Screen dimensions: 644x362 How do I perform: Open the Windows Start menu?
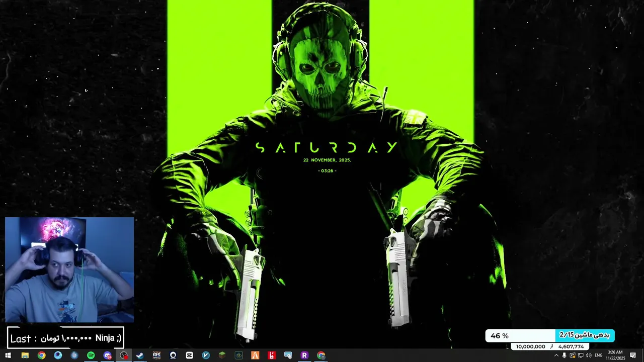coord(8,355)
